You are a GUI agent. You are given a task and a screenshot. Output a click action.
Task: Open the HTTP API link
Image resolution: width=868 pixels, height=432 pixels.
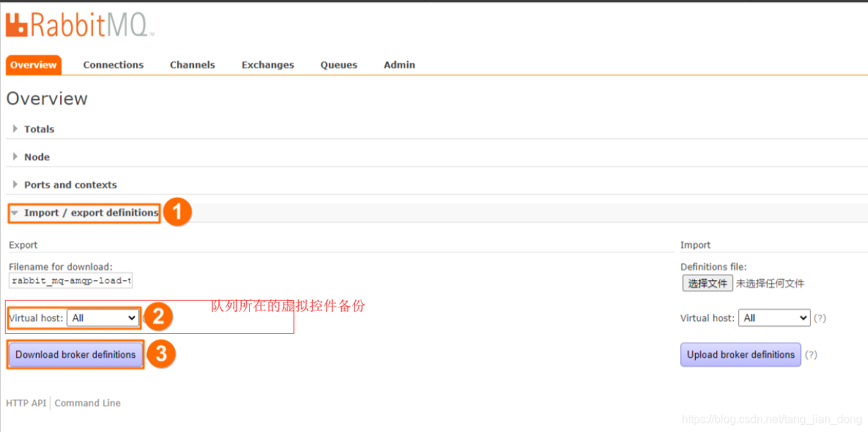[26, 403]
